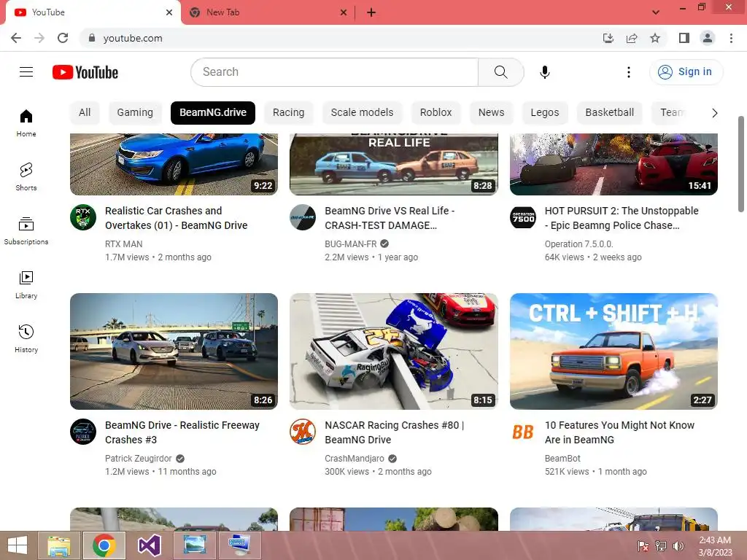747x560 pixels.
Task: Open the Windows Start button
Action: point(18,545)
